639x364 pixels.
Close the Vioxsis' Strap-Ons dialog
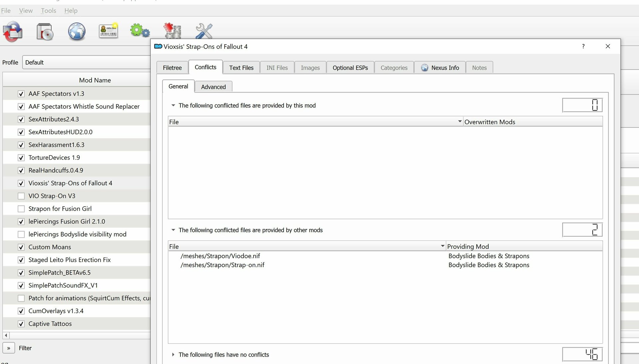tap(608, 46)
